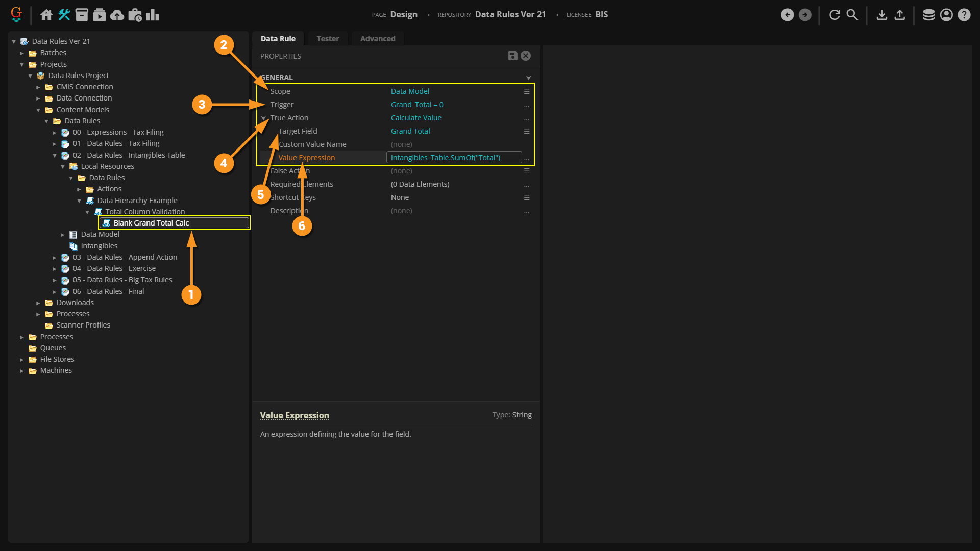Click the navigate back arrow button
Image resolution: width=980 pixels, height=551 pixels.
coord(787,15)
